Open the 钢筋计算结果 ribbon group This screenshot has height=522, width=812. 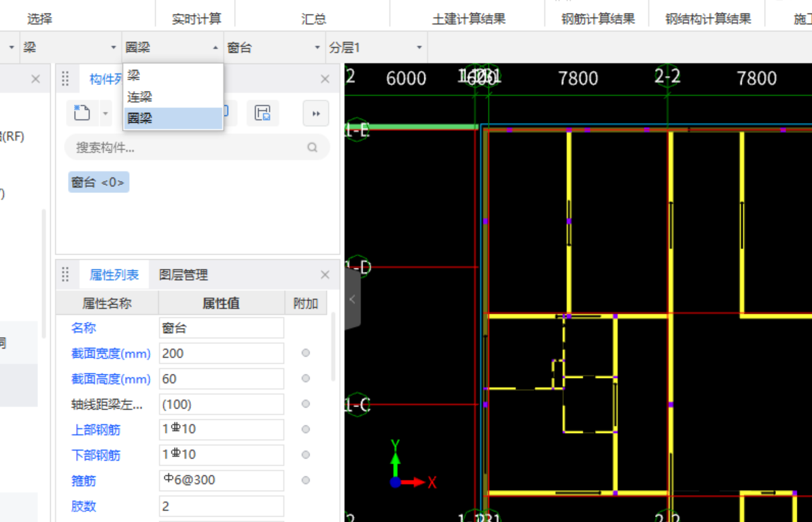point(598,19)
